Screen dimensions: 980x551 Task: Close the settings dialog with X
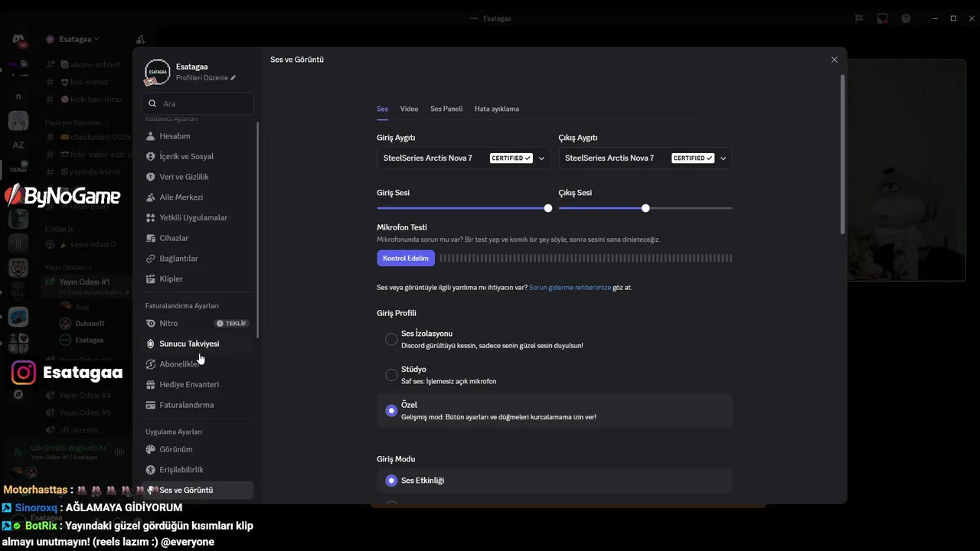coord(835,60)
